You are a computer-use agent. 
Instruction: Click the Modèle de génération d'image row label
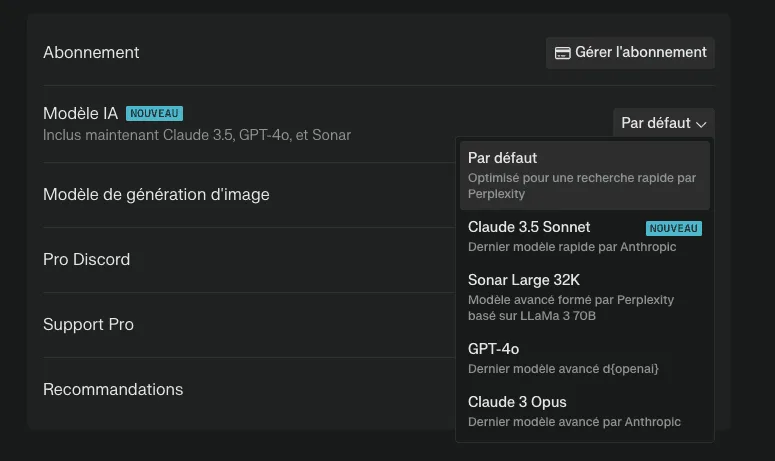tap(156, 195)
